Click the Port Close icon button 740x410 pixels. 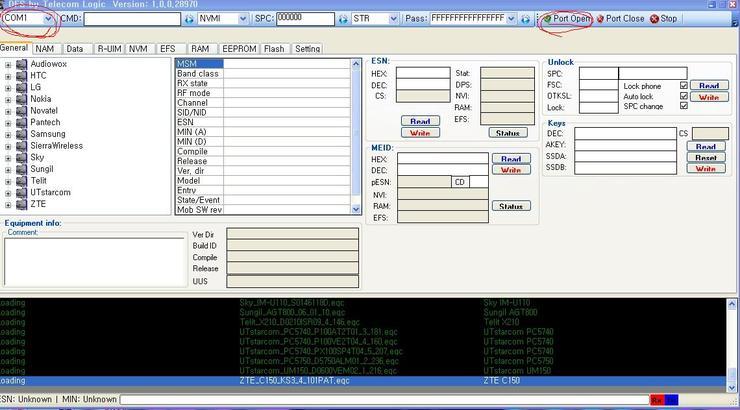pyautogui.click(x=620, y=18)
